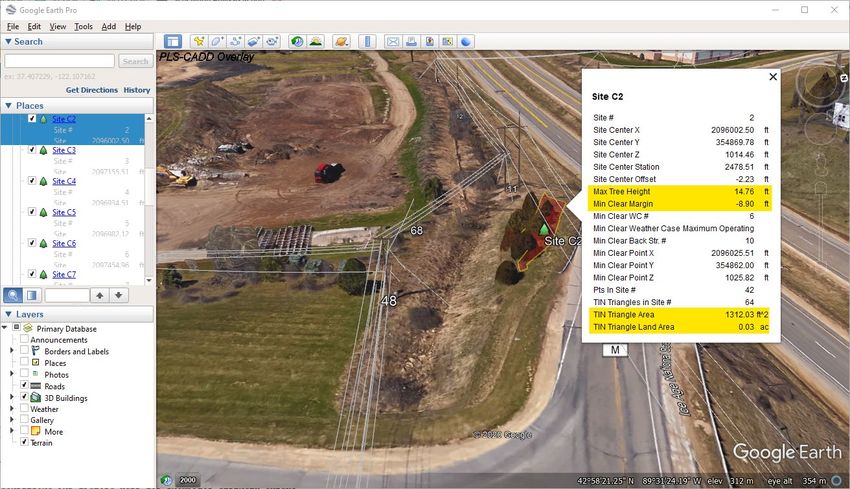Expand the Photos layer tree
Viewport: 850px width, 489px height.
pyautogui.click(x=12, y=374)
